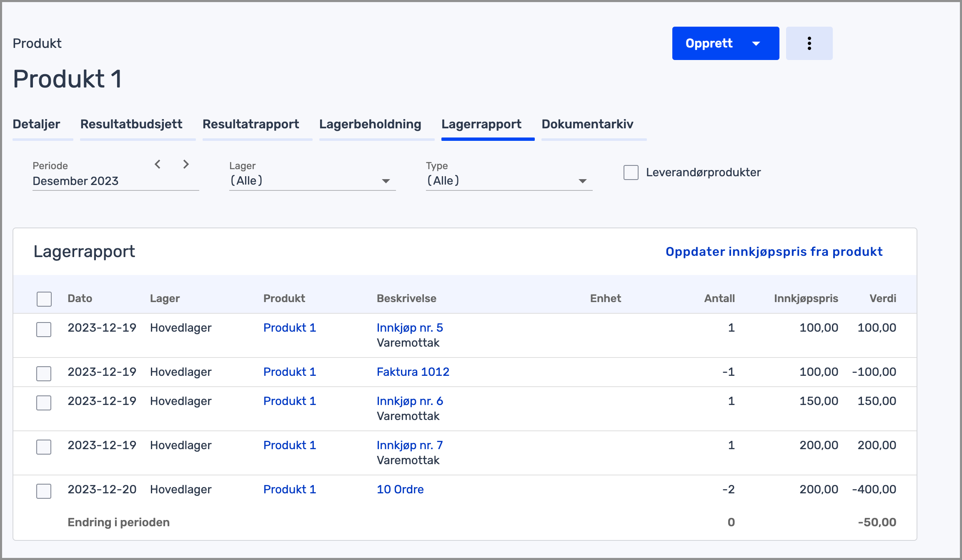Click the Innkjøpspris column header
The height and width of the screenshot is (560, 962).
(x=806, y=298)
